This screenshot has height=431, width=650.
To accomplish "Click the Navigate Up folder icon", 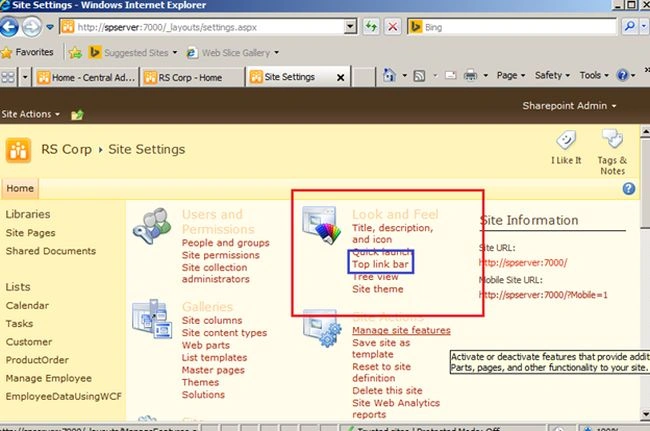I will pos(77,114).
